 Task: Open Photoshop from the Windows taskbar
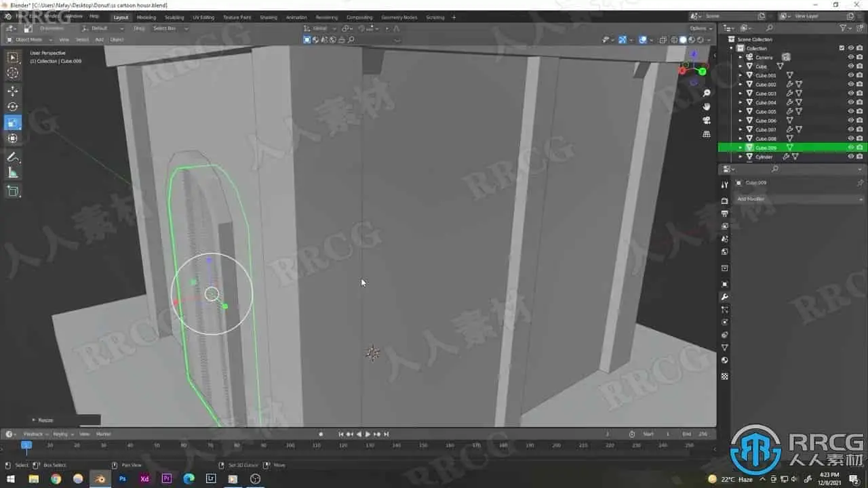click(123, 479)
